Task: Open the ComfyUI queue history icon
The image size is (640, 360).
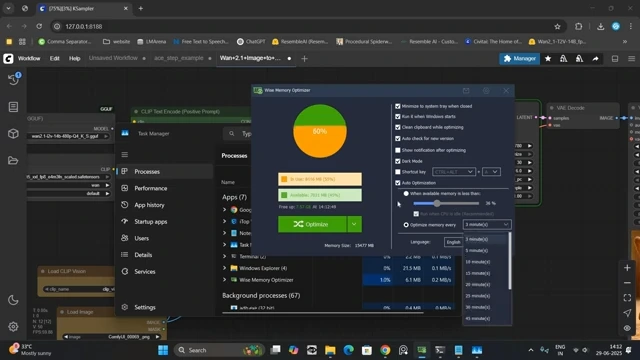Action: [x=13, y=79]
